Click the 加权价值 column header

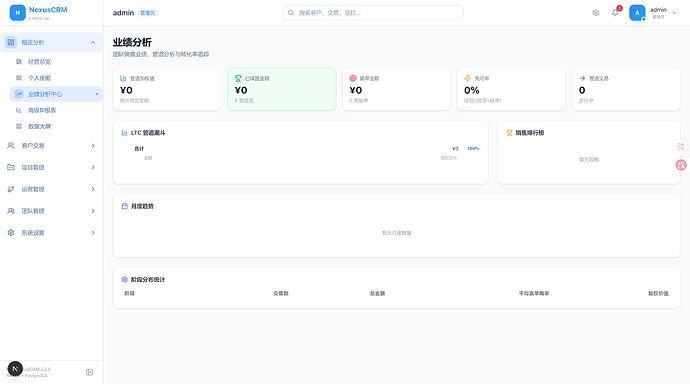[658, 293]
